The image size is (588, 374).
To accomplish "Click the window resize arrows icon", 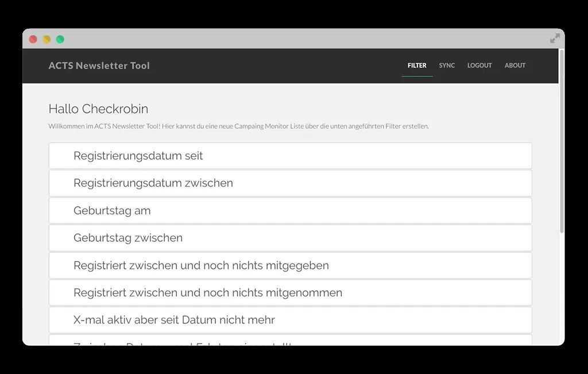I will click(554, 38).
